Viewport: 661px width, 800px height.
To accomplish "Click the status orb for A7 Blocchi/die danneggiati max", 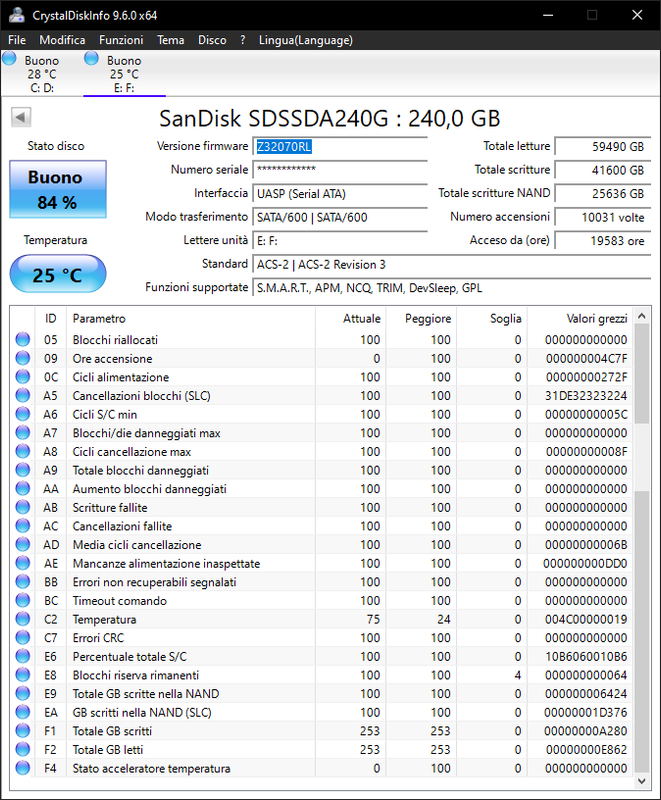I will (x=23, y=433).
